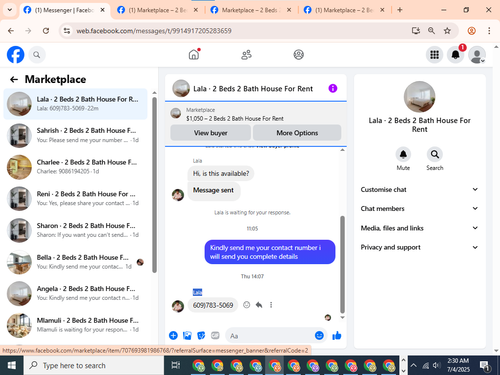This screenshot has height=375, width=500.
Task: Click the browser back arrow
Action: (x=11, y=31)
